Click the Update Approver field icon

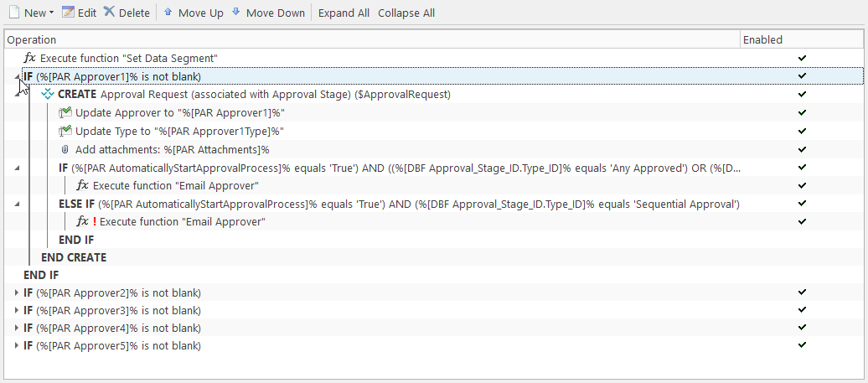(x=65, y=113)
